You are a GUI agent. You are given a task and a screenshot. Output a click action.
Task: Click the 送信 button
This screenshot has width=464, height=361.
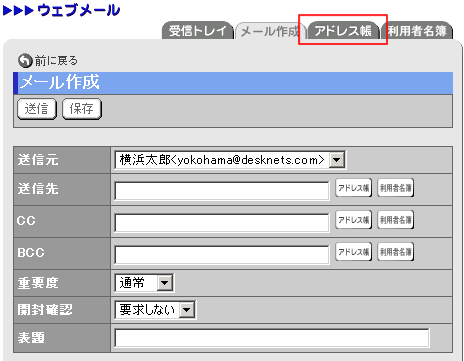pyautogui.click(x=37, y=109)
